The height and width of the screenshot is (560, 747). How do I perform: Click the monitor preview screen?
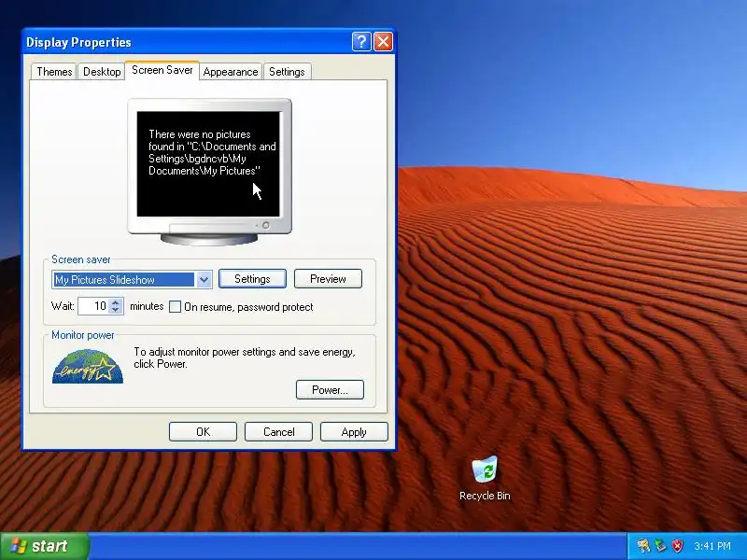[208, 164]
